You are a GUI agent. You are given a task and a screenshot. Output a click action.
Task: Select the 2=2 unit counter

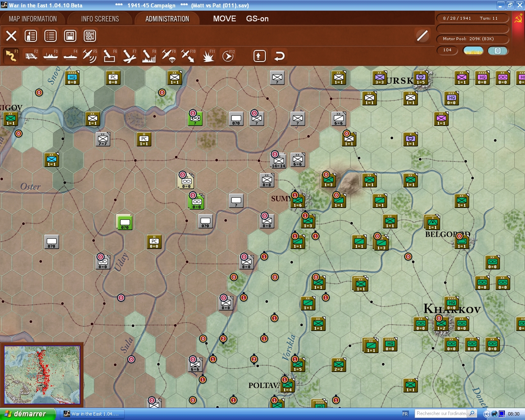339,365
